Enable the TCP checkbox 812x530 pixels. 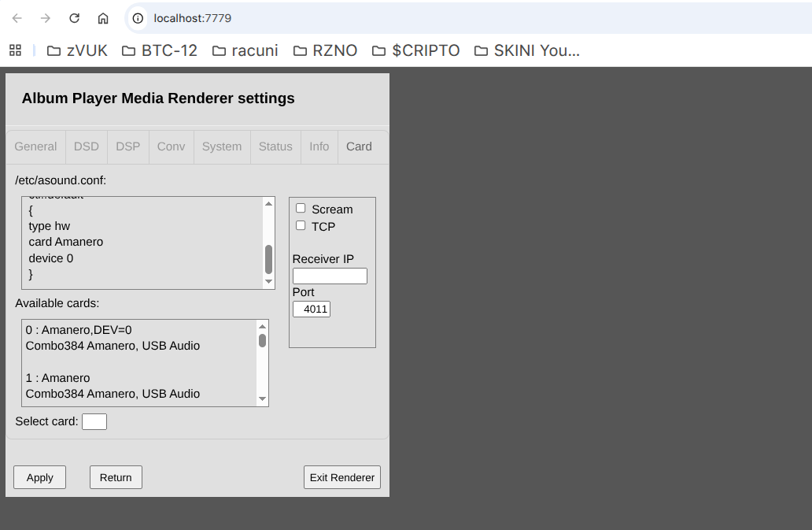click(301, 226)
